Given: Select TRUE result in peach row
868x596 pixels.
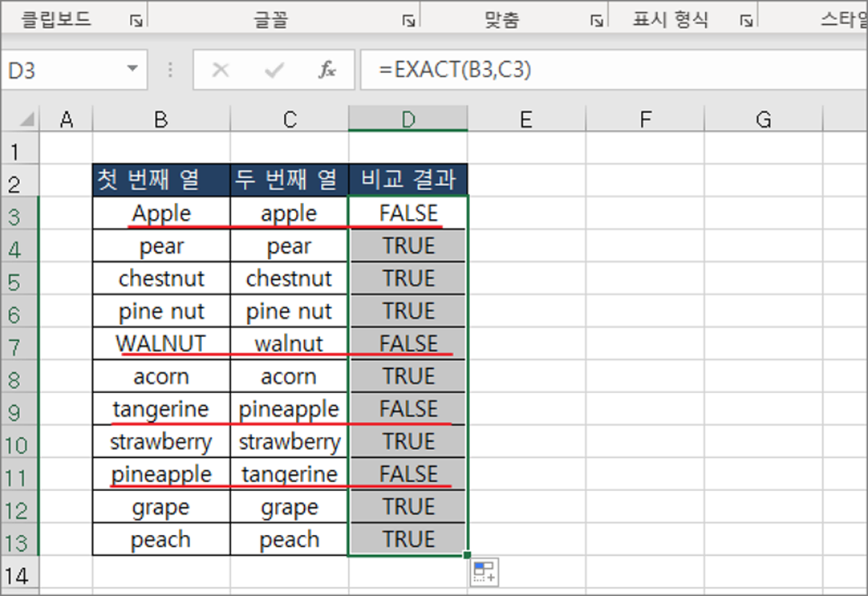Looking at the screenshot, I should 408,540.
